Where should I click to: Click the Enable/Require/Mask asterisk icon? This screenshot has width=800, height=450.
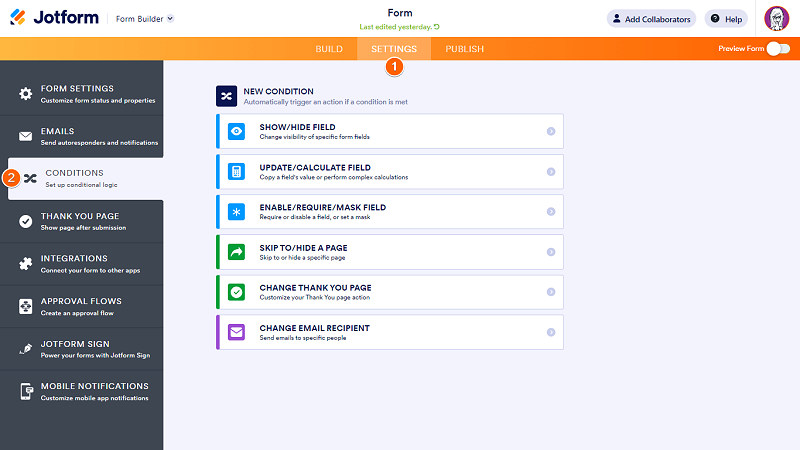click(x=236, y=212)
